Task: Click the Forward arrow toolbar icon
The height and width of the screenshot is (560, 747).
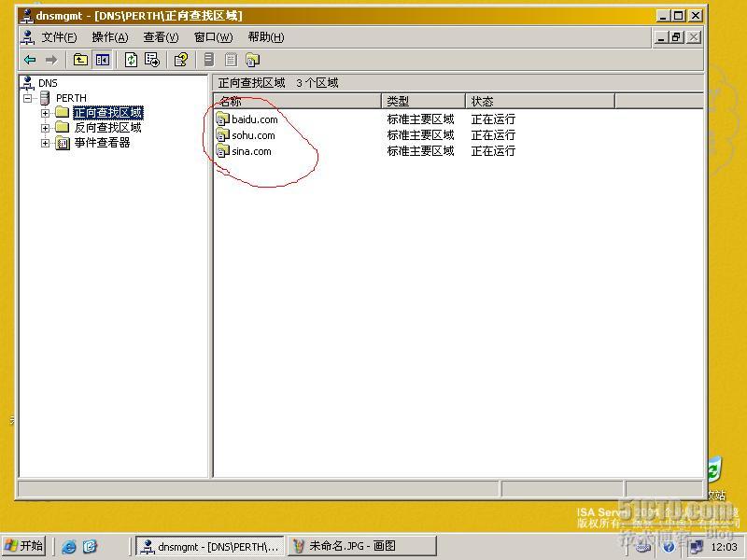Action: (51, 60)
